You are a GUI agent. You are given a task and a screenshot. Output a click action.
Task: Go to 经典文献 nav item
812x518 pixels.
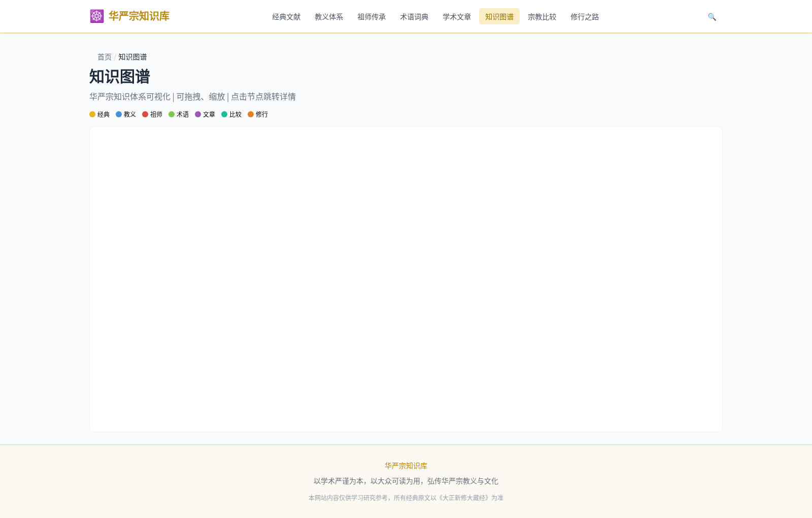pyautogui.click(x=286, y=17)
